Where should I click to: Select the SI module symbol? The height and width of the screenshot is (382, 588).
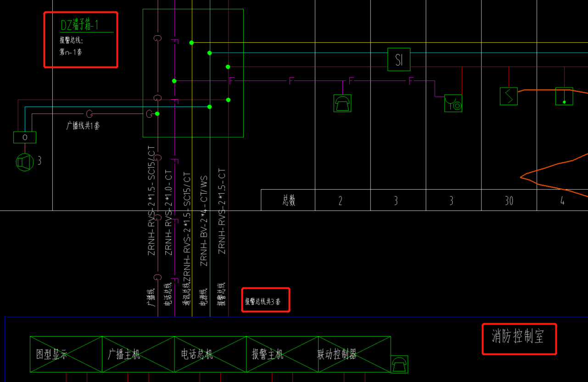(x=399, y=59)
